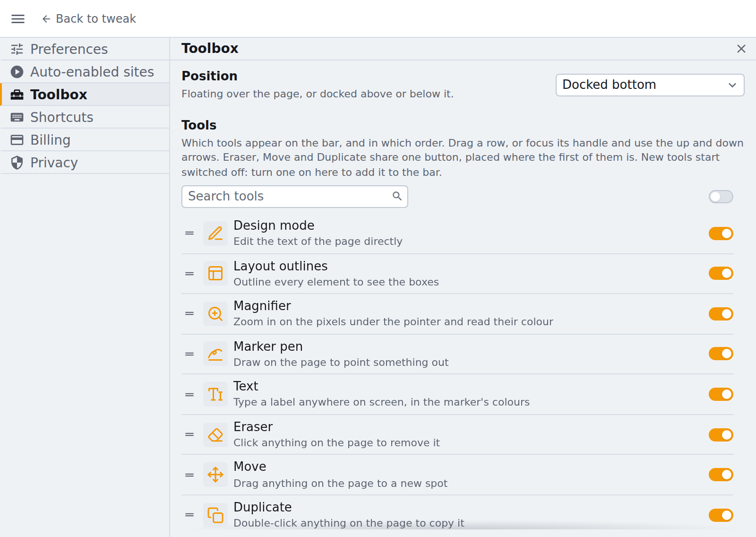The height and width of the screenshot is (537, 756).
Task: Click the Eraser icon
Action: pyautogui.click(x=215, y=435)
